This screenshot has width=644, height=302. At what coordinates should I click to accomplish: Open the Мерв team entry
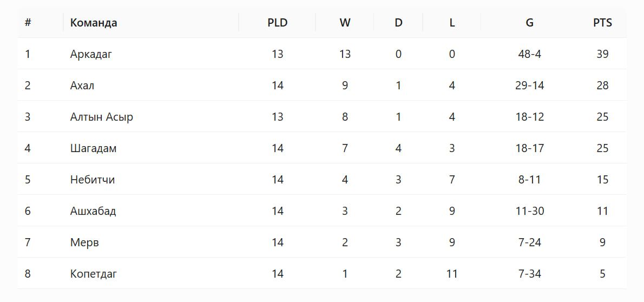click(84, 242)
